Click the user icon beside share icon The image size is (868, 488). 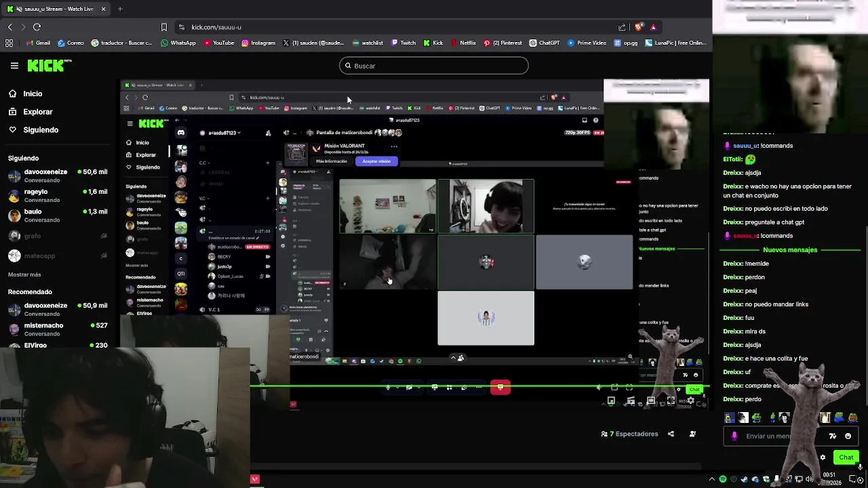tap(692, 434)
